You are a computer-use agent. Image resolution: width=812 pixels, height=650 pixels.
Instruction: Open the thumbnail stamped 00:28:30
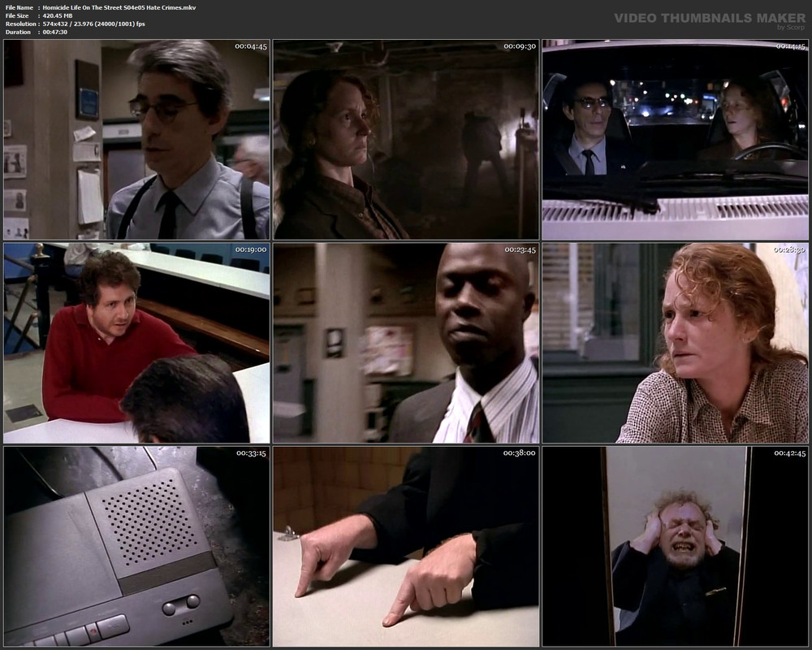[x=676, y=343]
